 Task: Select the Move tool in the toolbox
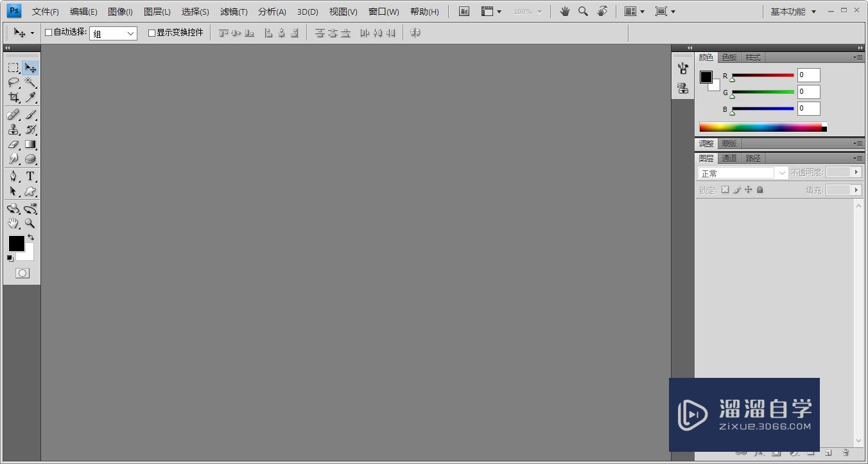[x=30, y=67]
